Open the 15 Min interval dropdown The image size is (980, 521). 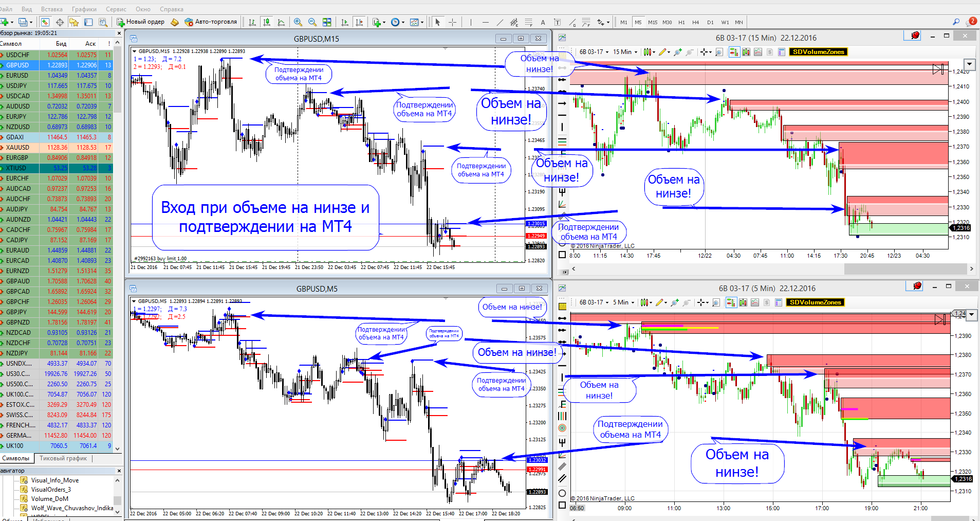pyautogui.click(x=625, y=52)
